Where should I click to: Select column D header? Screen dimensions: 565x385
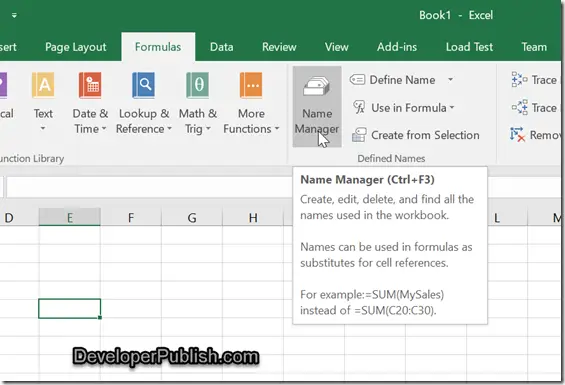[x=19, y=217]
